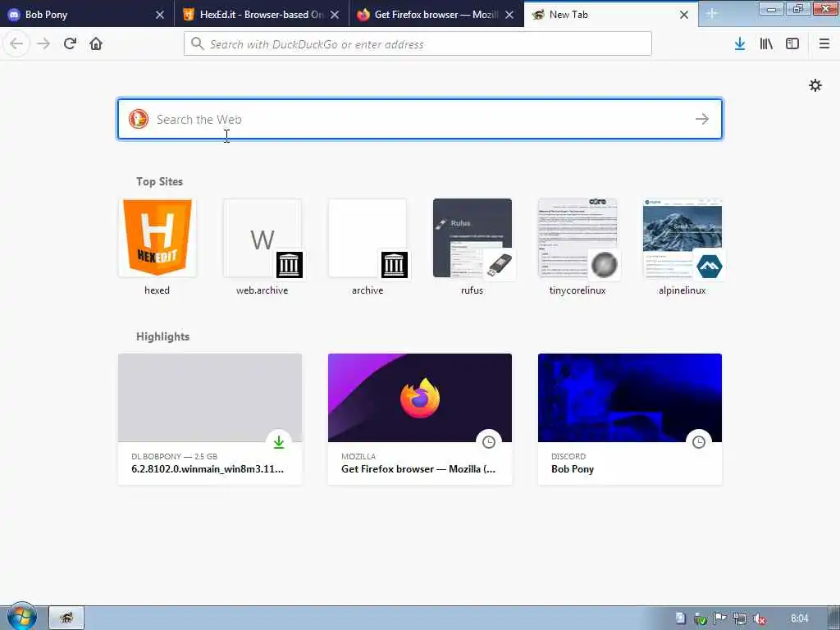Viewport: 840px width, 630px height.
Task: Open New Tab customize gear
Action: (x=815, y=85)
